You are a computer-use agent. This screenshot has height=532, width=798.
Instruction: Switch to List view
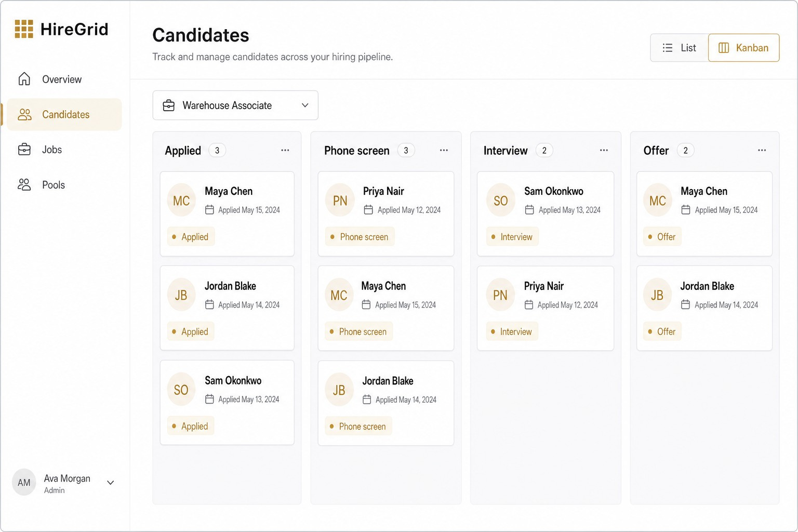[680, 48]
